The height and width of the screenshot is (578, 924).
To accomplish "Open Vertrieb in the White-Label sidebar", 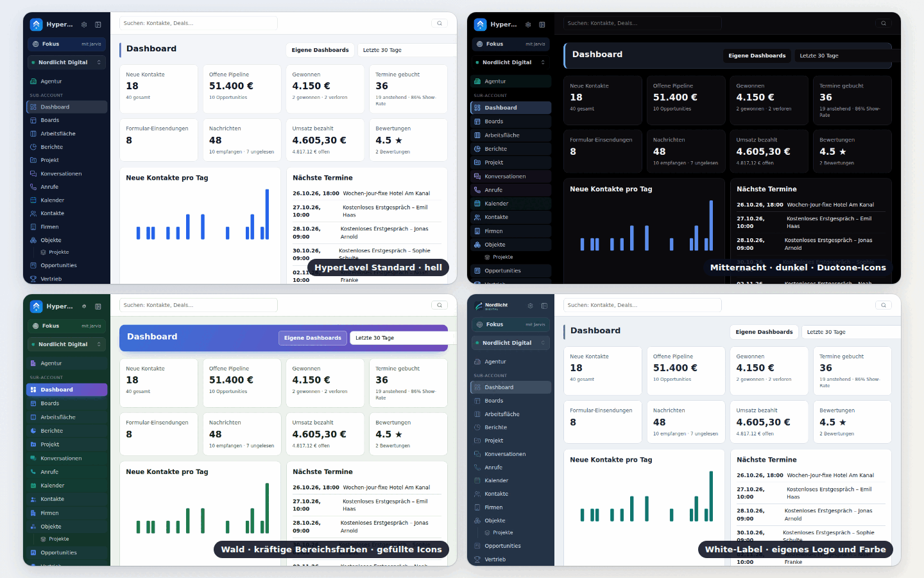I will tap(511, 559).
